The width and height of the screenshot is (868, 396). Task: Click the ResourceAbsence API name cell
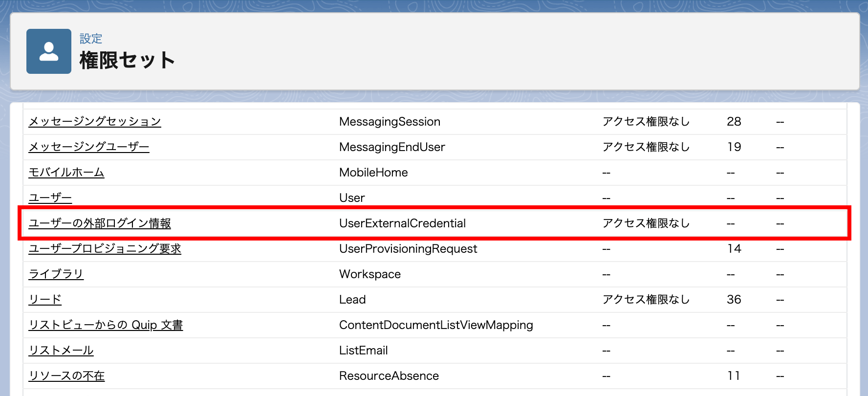pyautogui.click(x=389, y=376)
